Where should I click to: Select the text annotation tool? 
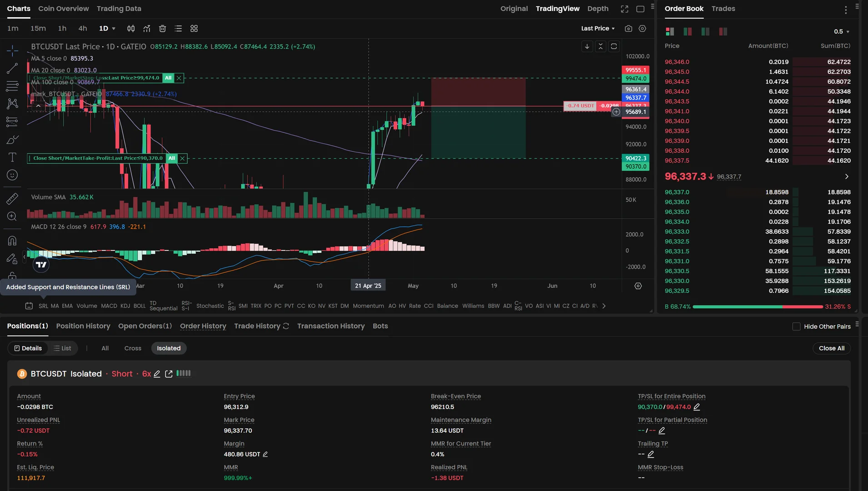coord(12,157)
